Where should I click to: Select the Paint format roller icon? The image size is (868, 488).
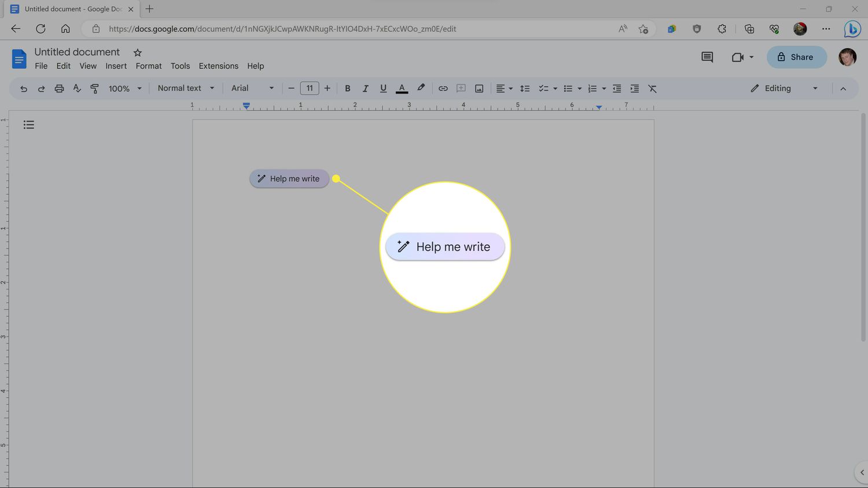(94, 88)
